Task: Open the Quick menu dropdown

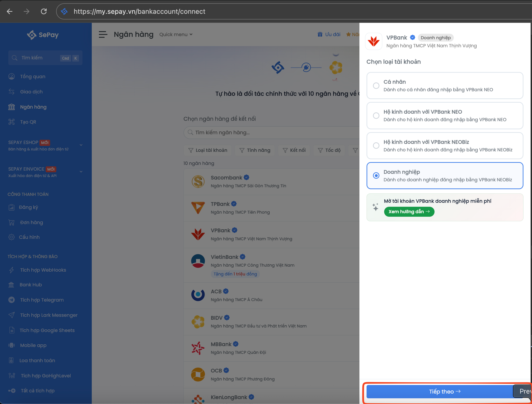Action: click(176, 34)
